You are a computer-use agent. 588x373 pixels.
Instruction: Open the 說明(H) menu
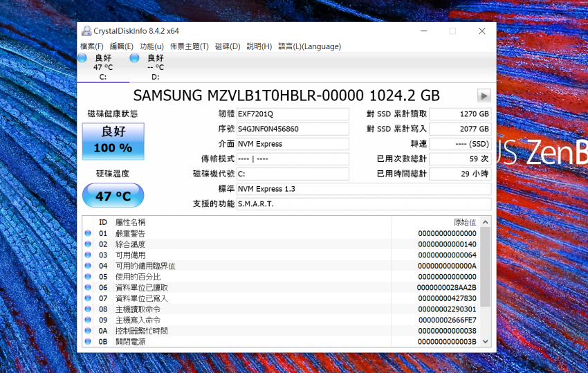pos(259,46)
